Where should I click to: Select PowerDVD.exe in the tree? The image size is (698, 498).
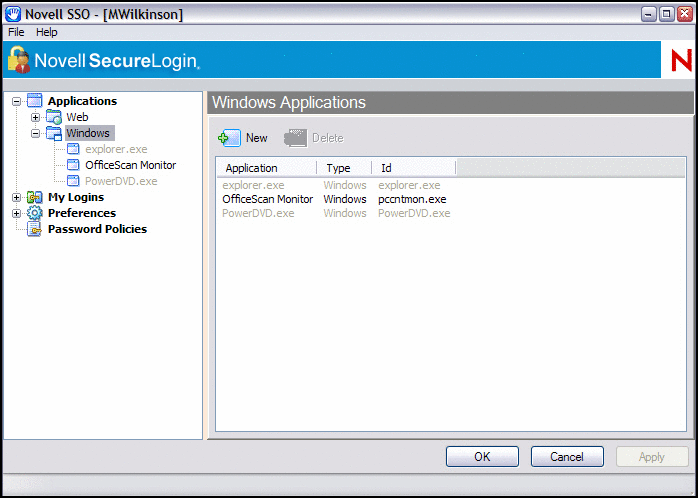click(121, 181)
